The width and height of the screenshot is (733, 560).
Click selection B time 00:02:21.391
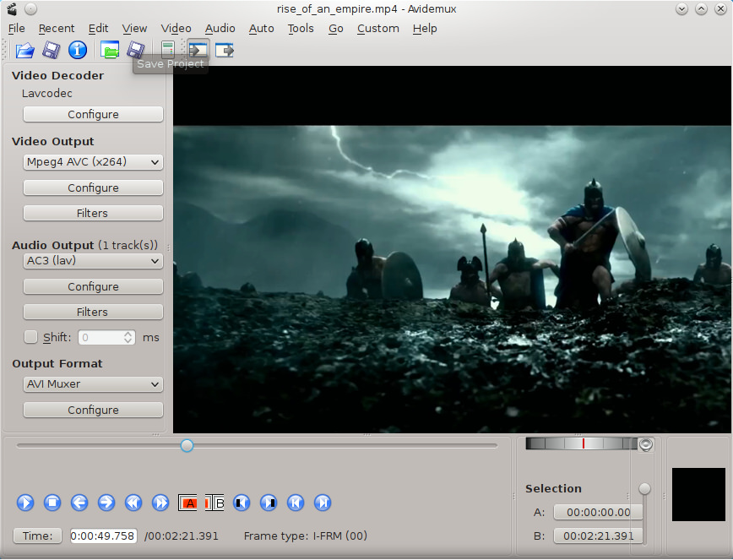pos(598,536)
